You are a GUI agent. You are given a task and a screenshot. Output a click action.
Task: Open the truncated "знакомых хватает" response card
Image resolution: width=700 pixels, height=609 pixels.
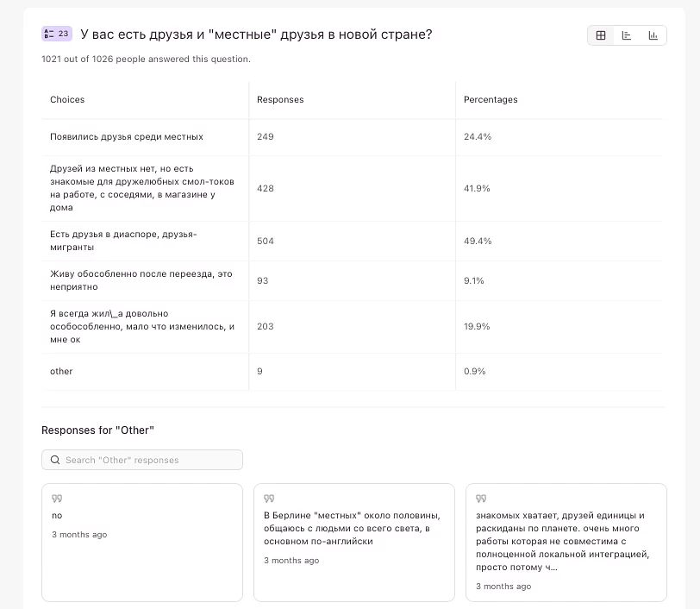click(566, 543)
